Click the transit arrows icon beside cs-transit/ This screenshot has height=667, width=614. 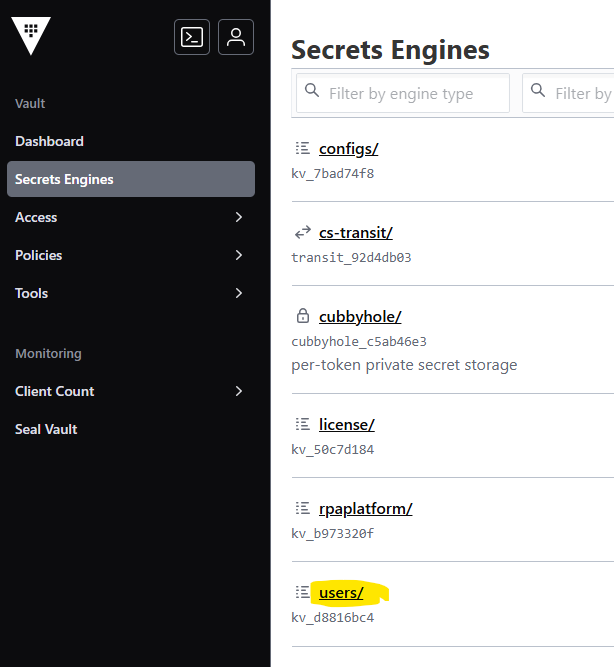point(303,233)
